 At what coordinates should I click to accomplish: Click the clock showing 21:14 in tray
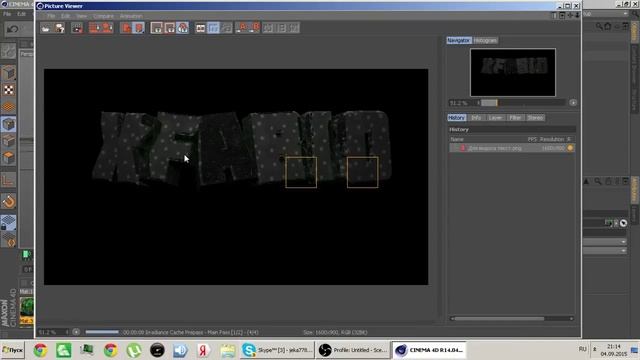[x=613, y=346]
